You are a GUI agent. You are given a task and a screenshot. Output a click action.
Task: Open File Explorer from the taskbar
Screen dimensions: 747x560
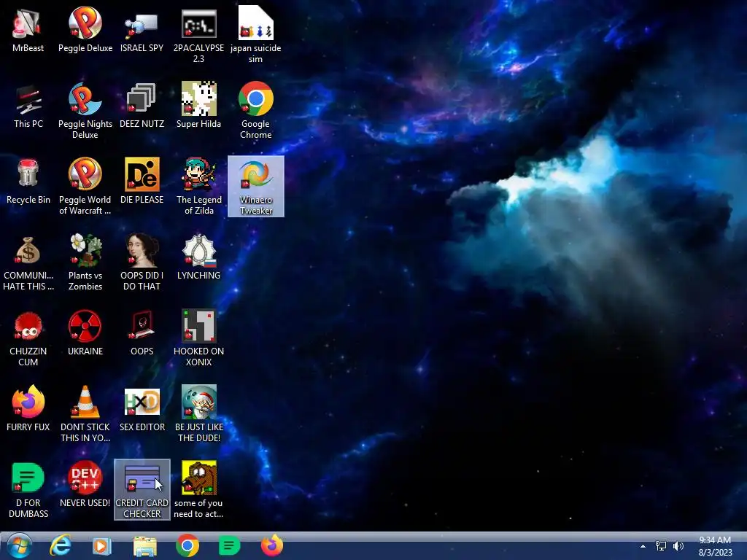[x=145, y=546]
